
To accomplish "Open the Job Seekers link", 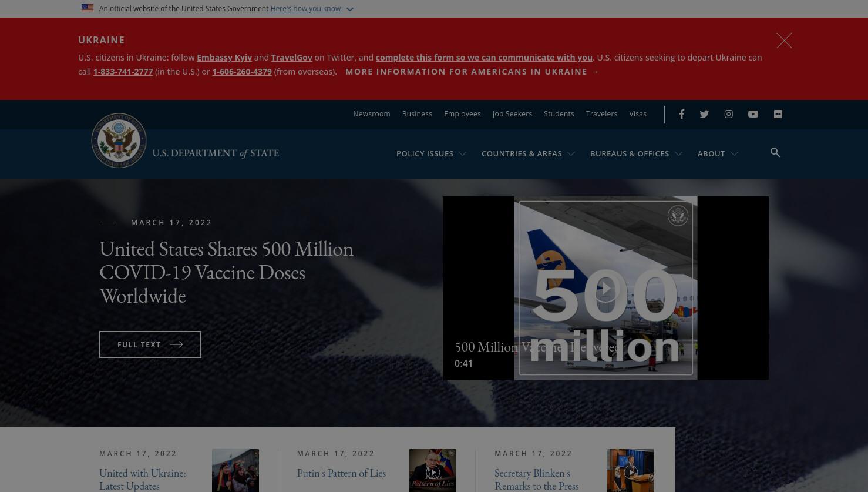I will pos(512,114).
